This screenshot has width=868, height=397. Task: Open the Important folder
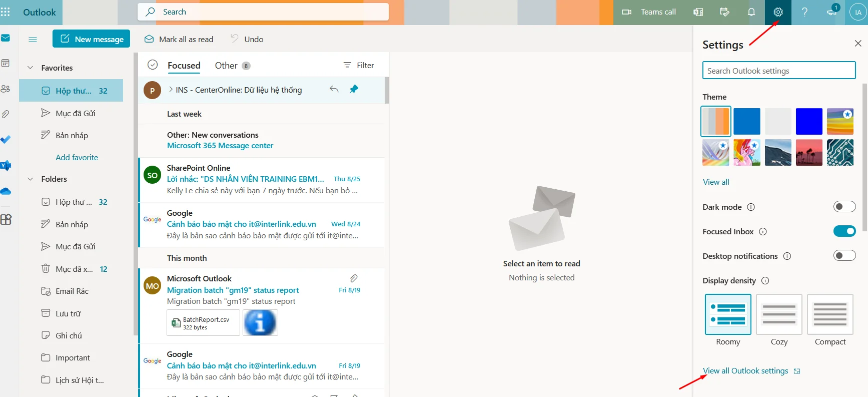click(71, 357)
